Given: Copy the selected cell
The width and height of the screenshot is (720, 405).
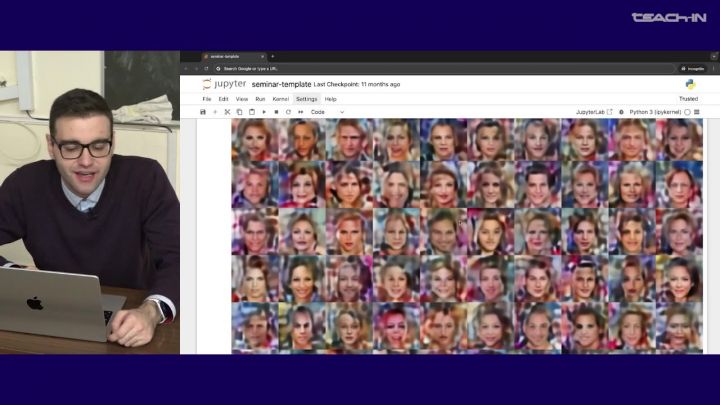Looking at the screenshot, I should click(239, 112).
